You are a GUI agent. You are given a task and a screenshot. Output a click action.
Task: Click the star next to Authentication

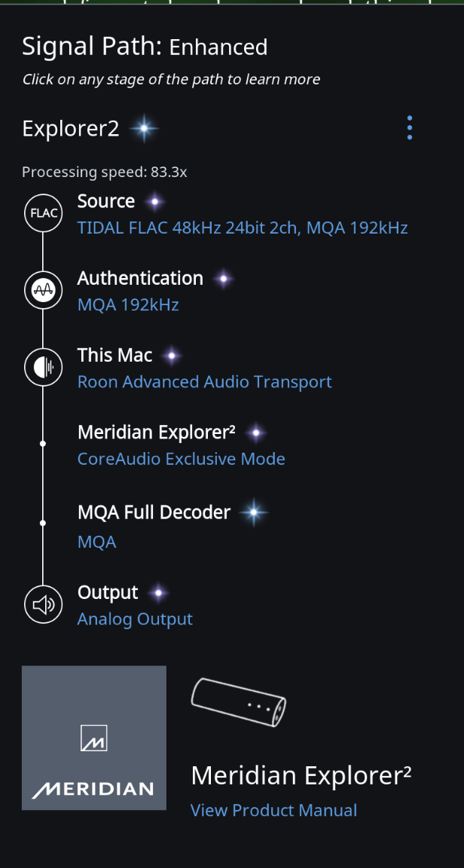(223, 279)
